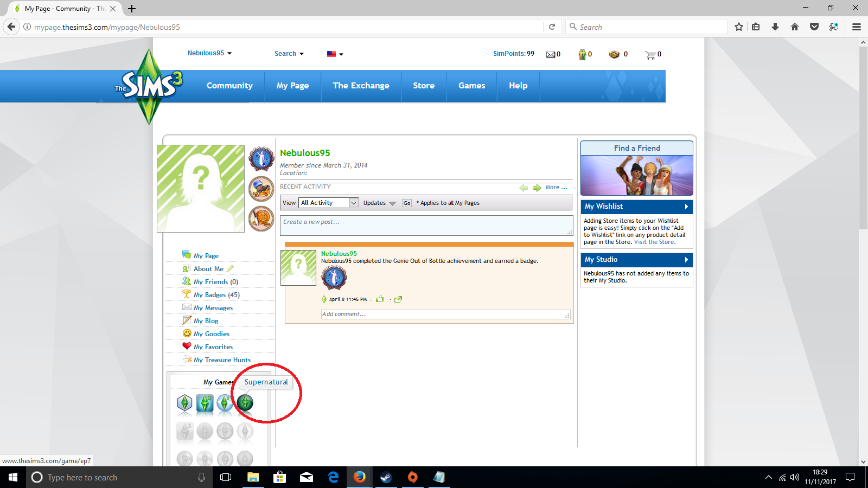The width and height of the screenshot is (868, 488).
Task: Click the shopping cart icon
Action: (x=650, y=55)
